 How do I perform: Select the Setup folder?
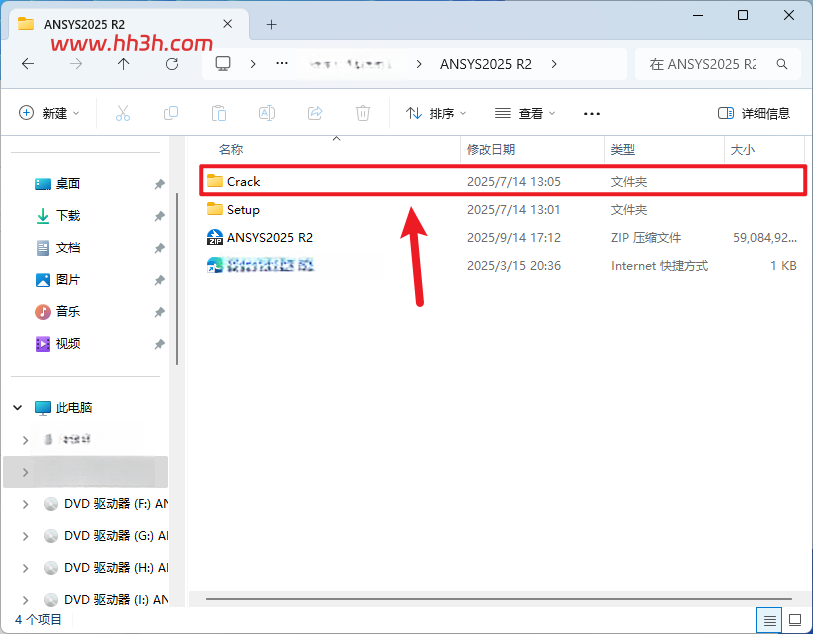tap(502, 209)
